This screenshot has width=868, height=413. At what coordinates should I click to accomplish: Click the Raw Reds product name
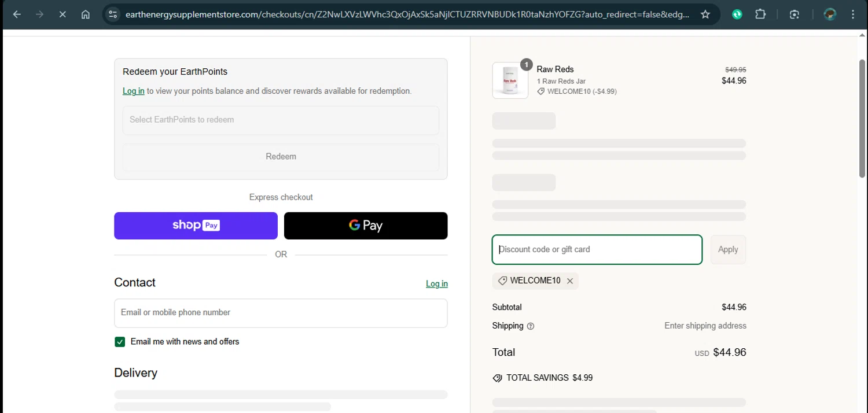coord(555,69)
